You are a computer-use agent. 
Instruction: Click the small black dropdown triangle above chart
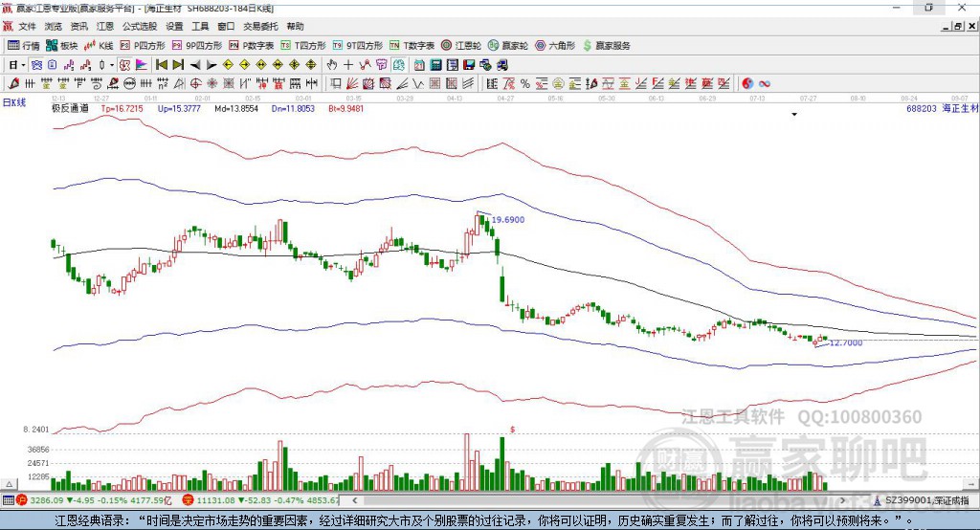click(794, 115)
